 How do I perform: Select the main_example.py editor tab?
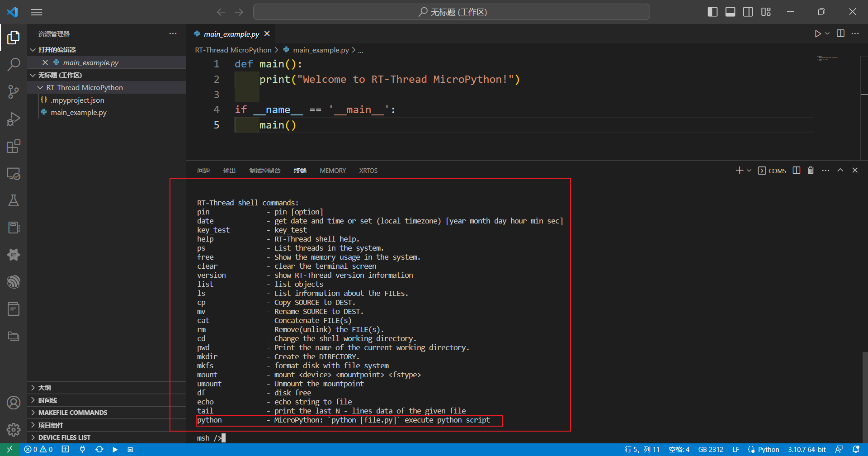pyautogui.click(x=231, y=34)
